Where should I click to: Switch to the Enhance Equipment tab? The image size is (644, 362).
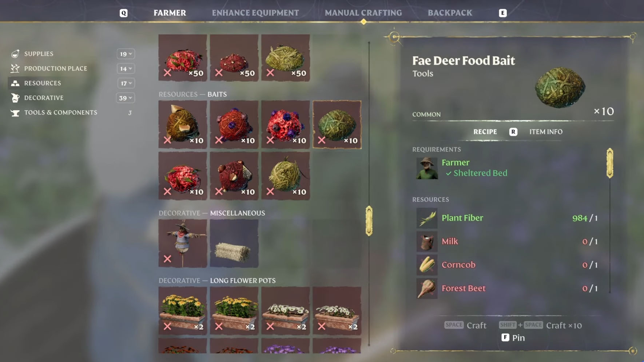[x=255, y=13]
